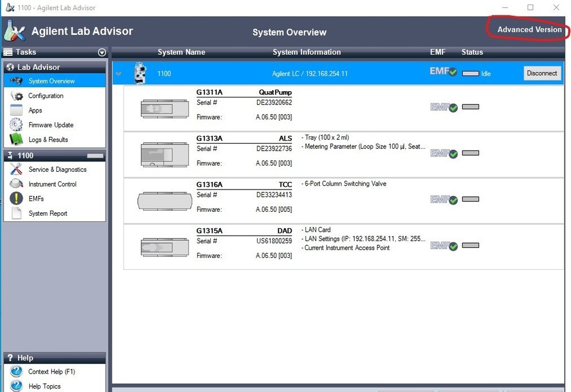Click the DAD status indicator bar
Screen dimensions: 571x392
470,245
